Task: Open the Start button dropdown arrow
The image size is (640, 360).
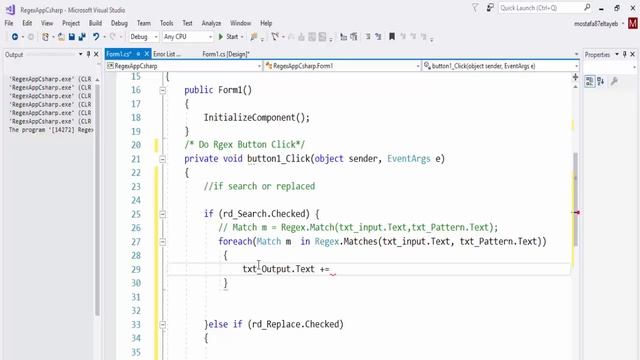Action: tap(242, 37)
